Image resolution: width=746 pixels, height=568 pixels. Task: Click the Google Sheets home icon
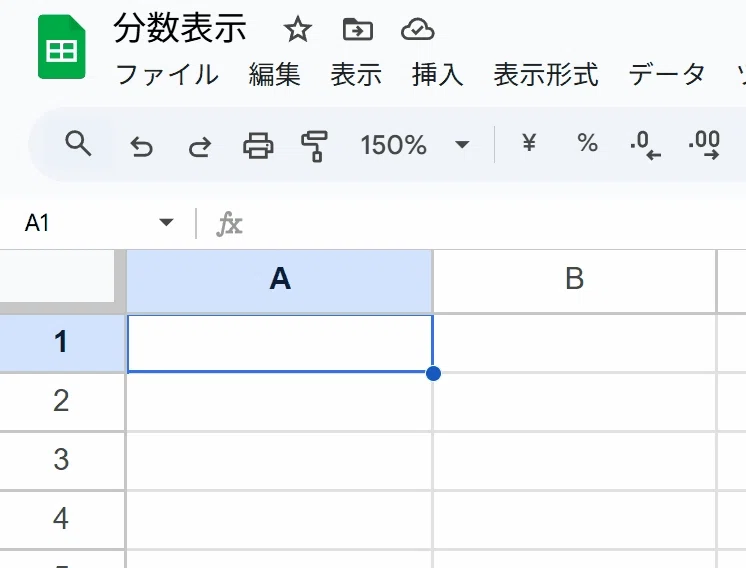click(x=61, y=47)
